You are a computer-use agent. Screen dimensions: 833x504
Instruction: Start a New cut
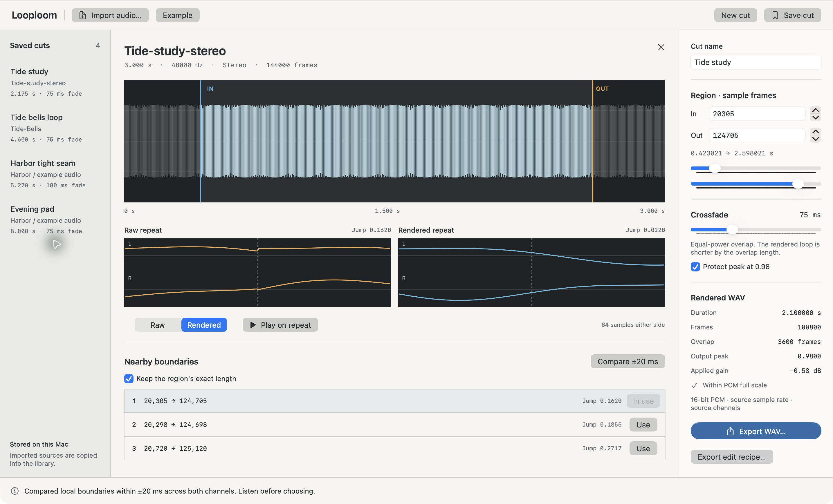[x=735, y=15]
